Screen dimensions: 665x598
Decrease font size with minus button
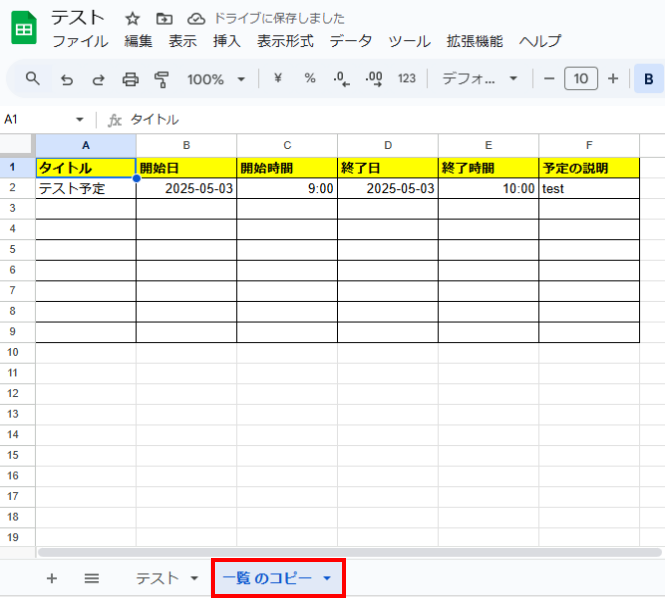549,78
